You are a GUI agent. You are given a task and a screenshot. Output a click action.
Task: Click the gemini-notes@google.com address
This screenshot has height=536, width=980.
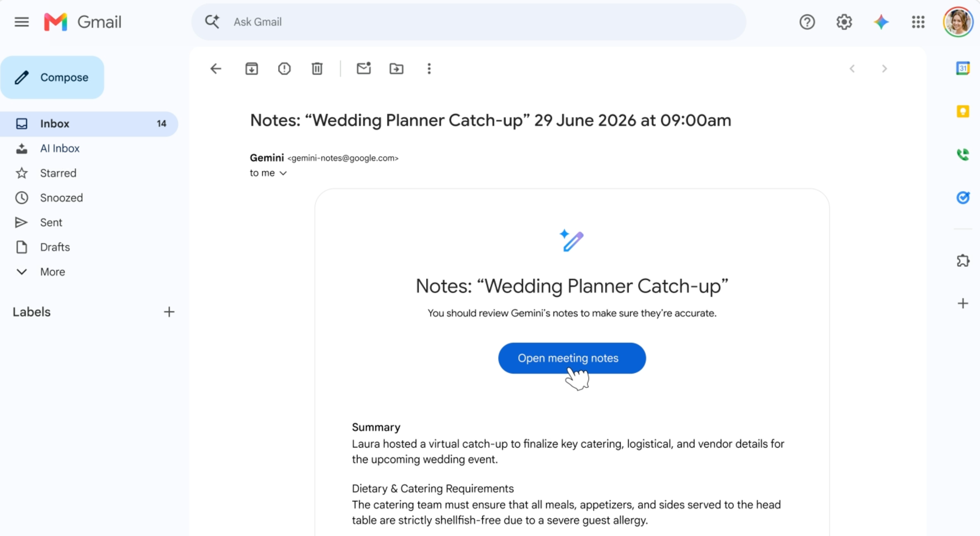click(343, 158)
